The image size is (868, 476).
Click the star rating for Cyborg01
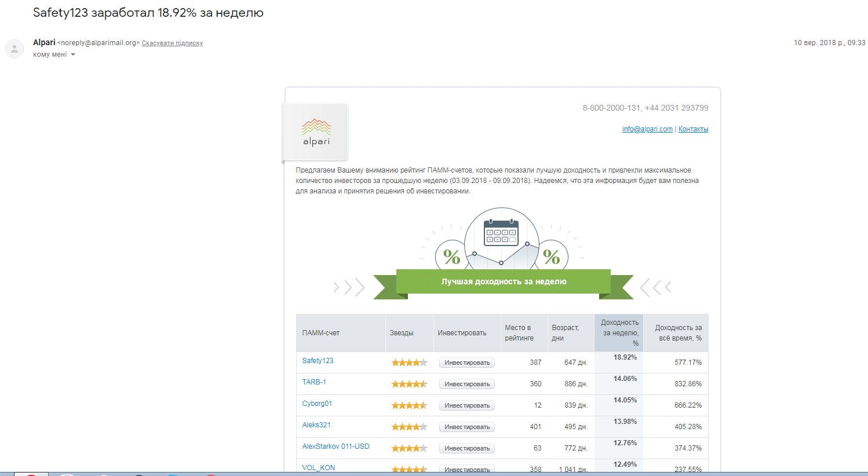[x=409, y=405]
